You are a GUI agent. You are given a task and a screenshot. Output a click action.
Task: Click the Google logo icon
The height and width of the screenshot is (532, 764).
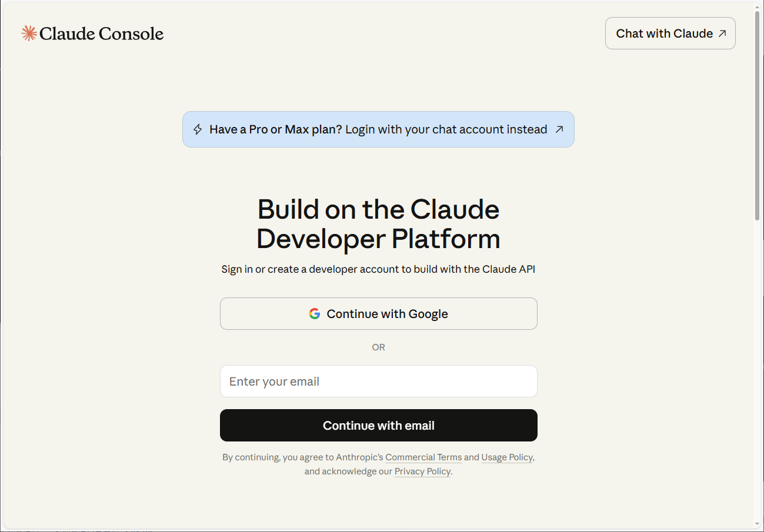pyautogui.click(x=315, y=314)
